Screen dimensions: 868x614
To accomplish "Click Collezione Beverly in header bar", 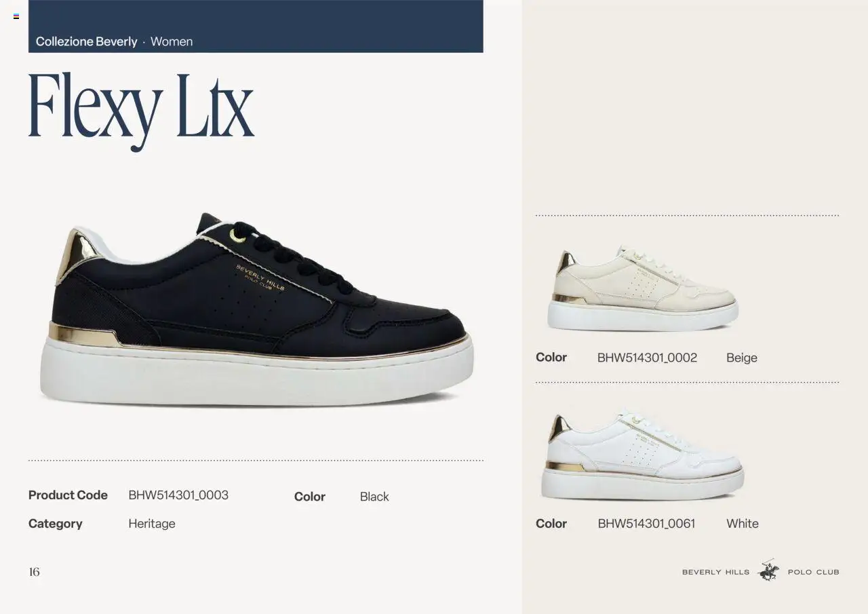I will pyautogui.click(x=86, y=41).
